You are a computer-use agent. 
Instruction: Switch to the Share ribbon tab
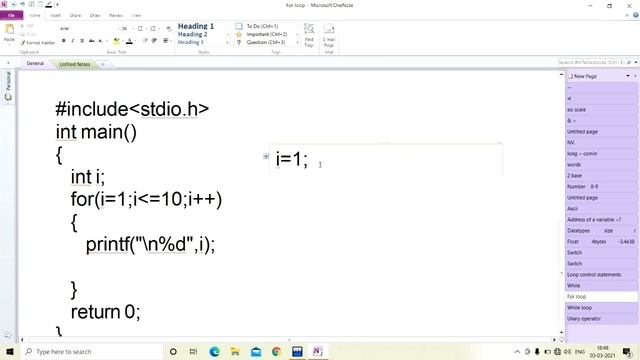click(76, 16)
